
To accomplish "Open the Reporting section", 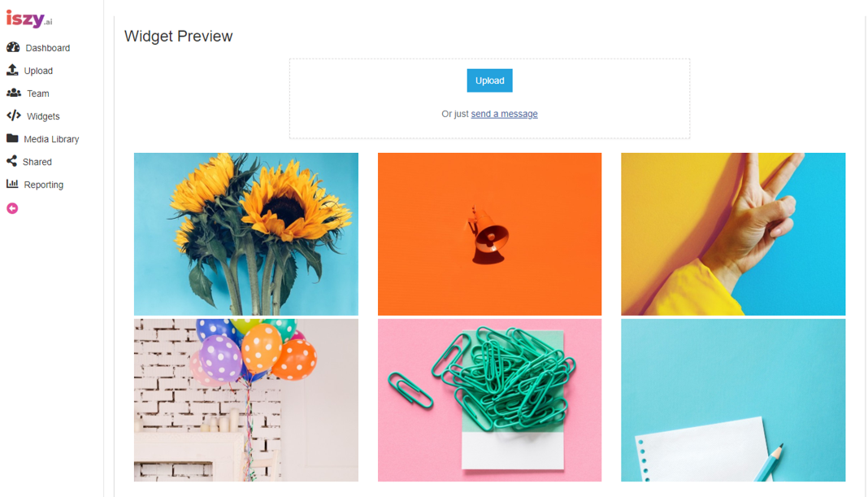I will pyautogui.click(x=44, y=185).
